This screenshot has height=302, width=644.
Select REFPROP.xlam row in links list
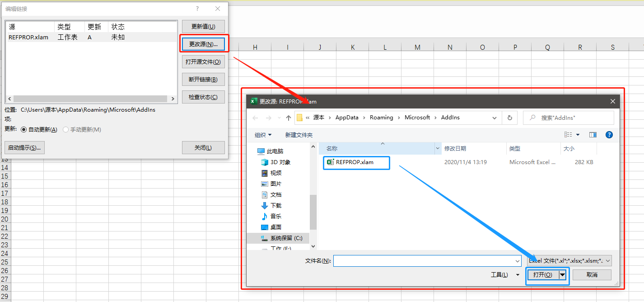91,37
